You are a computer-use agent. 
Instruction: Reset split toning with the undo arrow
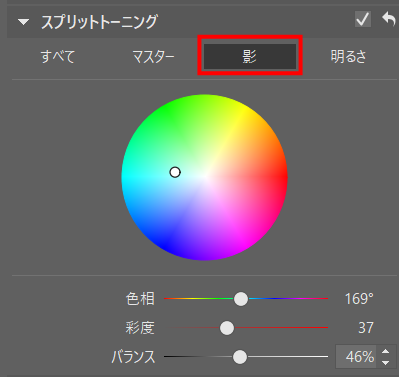389,19
